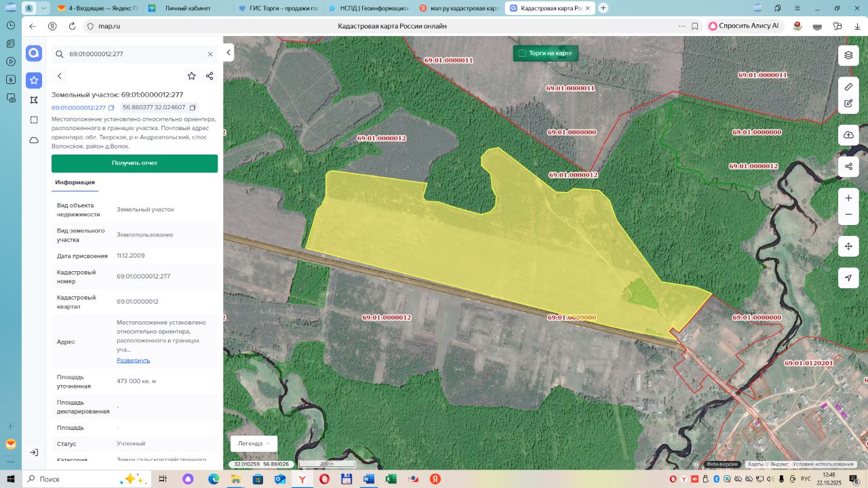Add the land parcel to favorites with the star
The image size is (868, 488).
click(x=192, y=76)
